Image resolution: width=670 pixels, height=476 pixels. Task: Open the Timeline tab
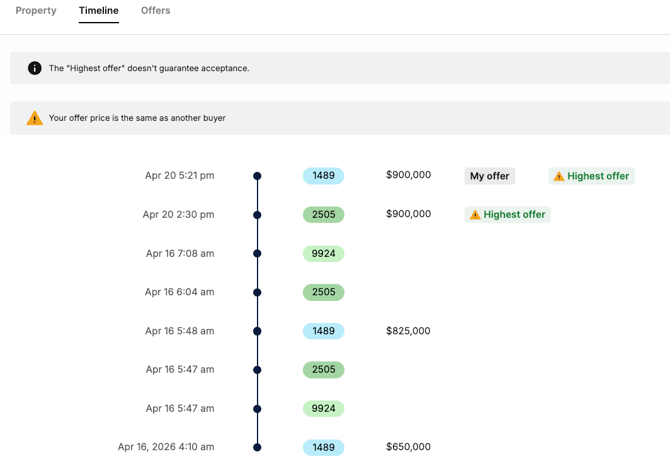pos(99,11)
